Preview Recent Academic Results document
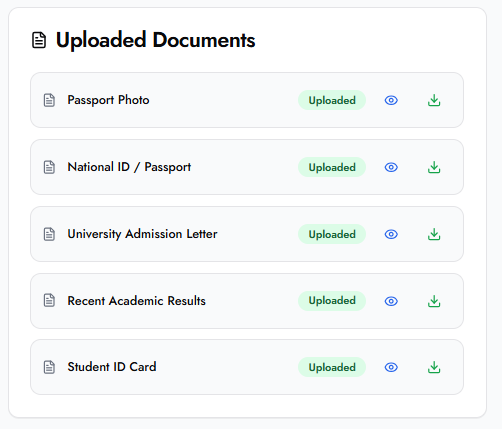The height and width of the screenshot is (429, 502). (391, 301)
